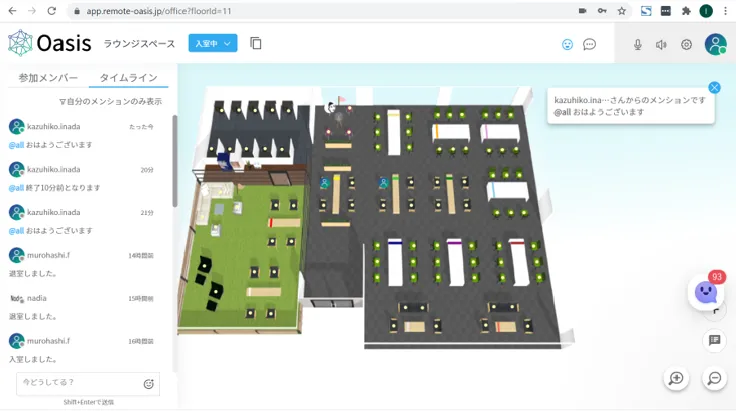This screenshot has height=411, width=736.
Task: Close the mention notification popup
Action: click(714, 88)
